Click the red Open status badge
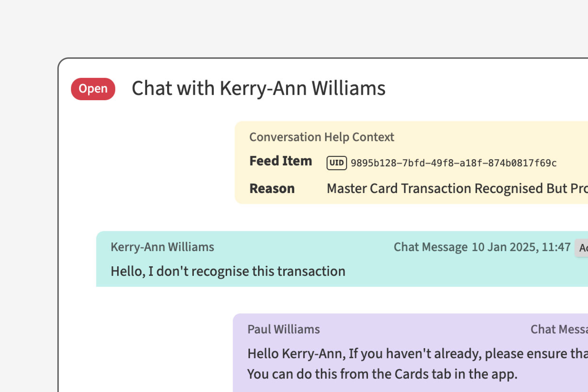 [93, 89]
